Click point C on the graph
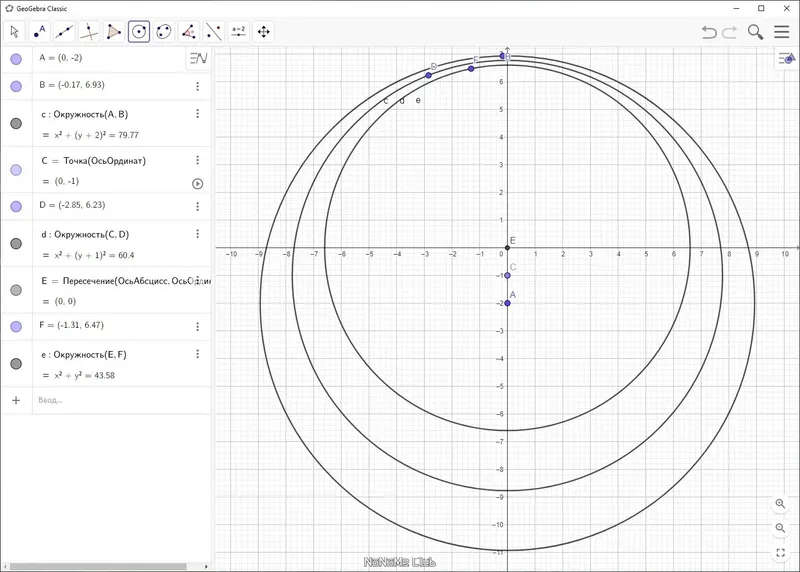Viewport: 800px width, 572px height. (507, 276)
